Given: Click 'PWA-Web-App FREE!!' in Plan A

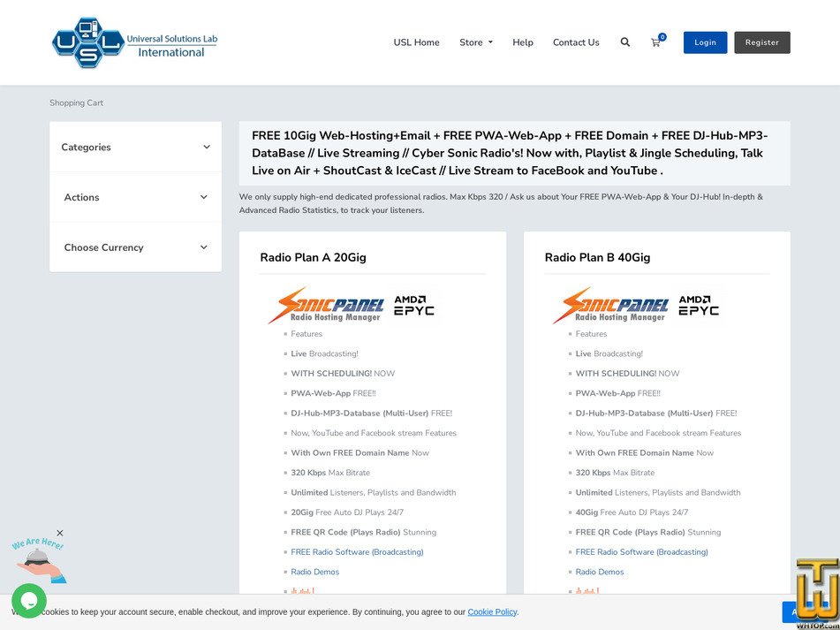Looking at the screenshot, I should [x=333, y=393].
